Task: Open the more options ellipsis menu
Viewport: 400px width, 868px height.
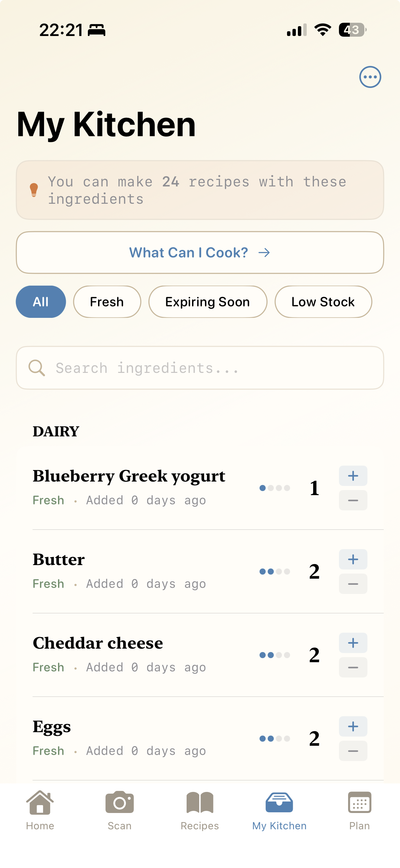Action: click(370, 77)
